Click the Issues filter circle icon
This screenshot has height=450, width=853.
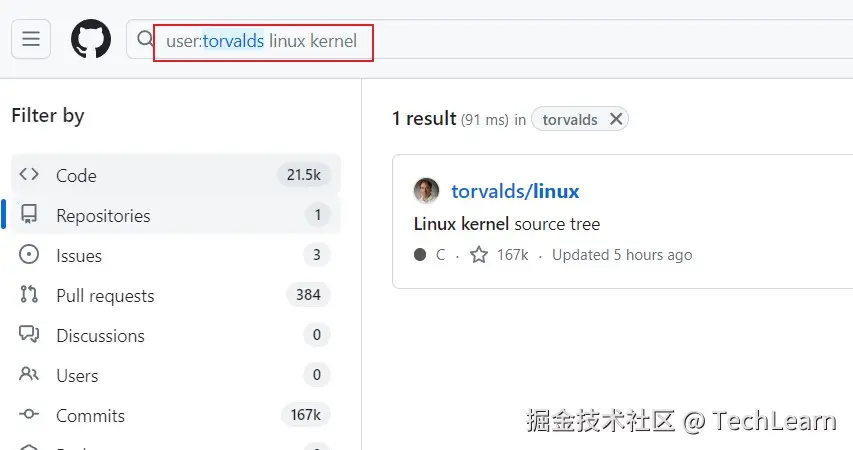pyautogui.click(x=29, y=255)
